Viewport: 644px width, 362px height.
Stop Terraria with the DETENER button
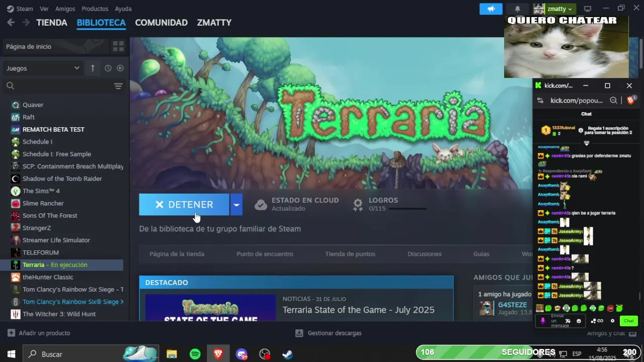(184, 205)
